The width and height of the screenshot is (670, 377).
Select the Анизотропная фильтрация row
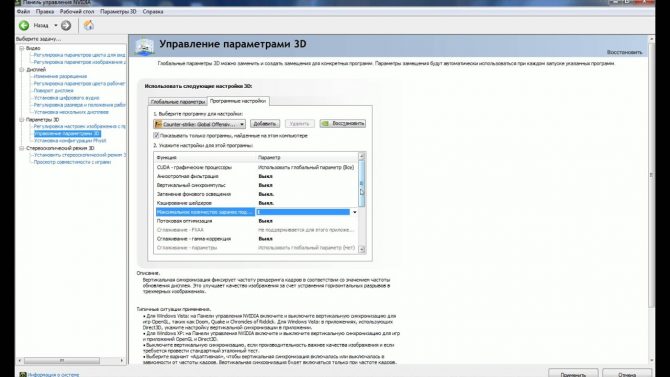tap(256, 176)
